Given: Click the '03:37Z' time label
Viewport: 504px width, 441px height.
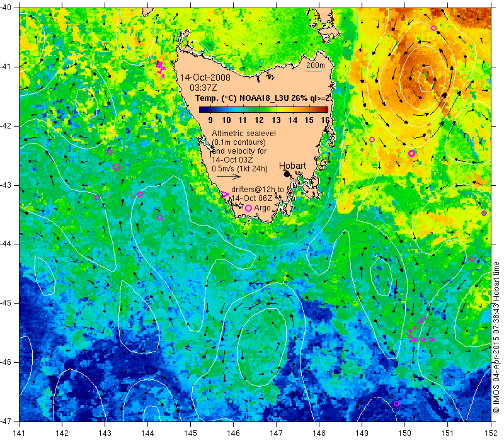Looking at the screenshot, I should click(x=203, y=88).
